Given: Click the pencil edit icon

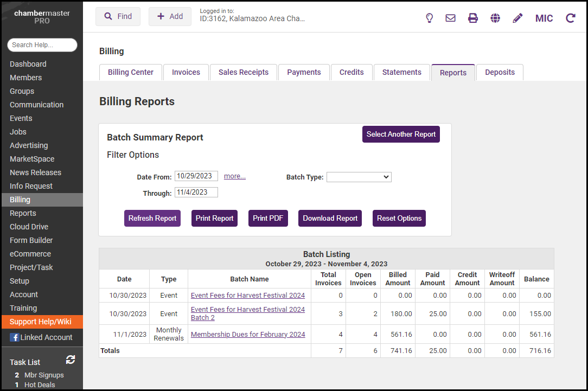Looking at the screenshot, I should coord(517,18).
